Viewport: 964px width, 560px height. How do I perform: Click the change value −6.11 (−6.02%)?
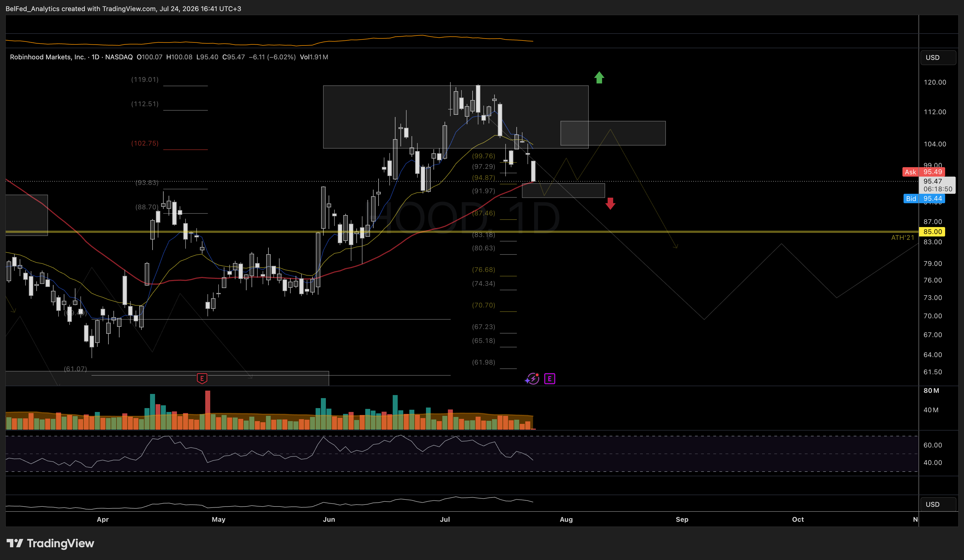(272, 57)
